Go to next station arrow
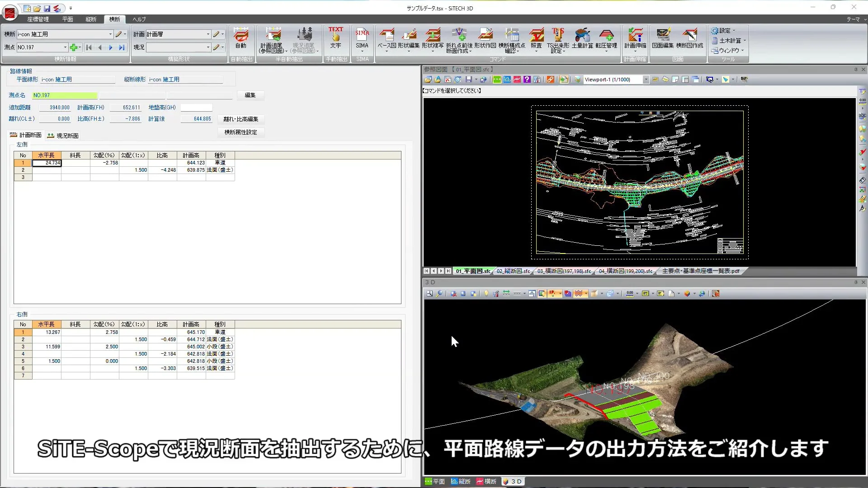The height and width of the screenshot is (488, 868). coord(111,47)
